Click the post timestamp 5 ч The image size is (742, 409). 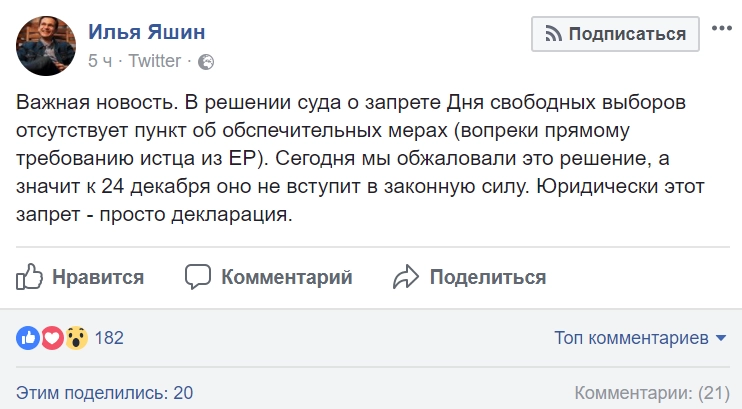click(x=99, y=61)
